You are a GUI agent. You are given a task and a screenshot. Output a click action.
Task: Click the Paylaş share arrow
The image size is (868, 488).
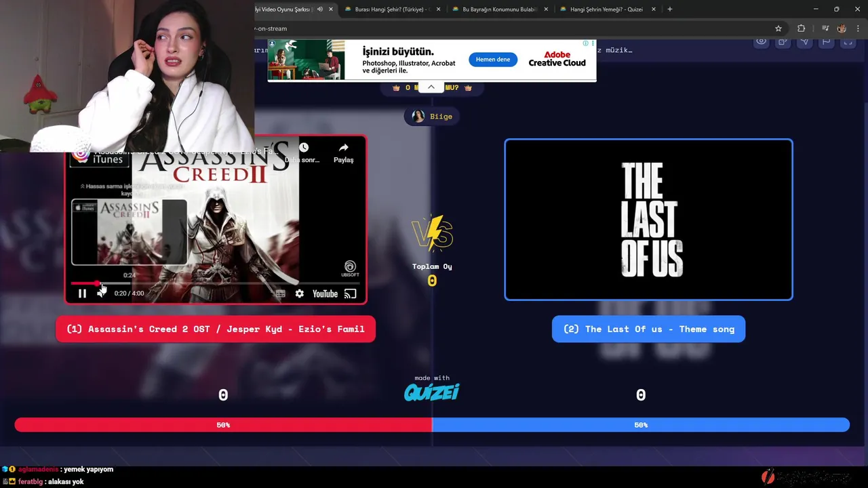click(343, 148)
